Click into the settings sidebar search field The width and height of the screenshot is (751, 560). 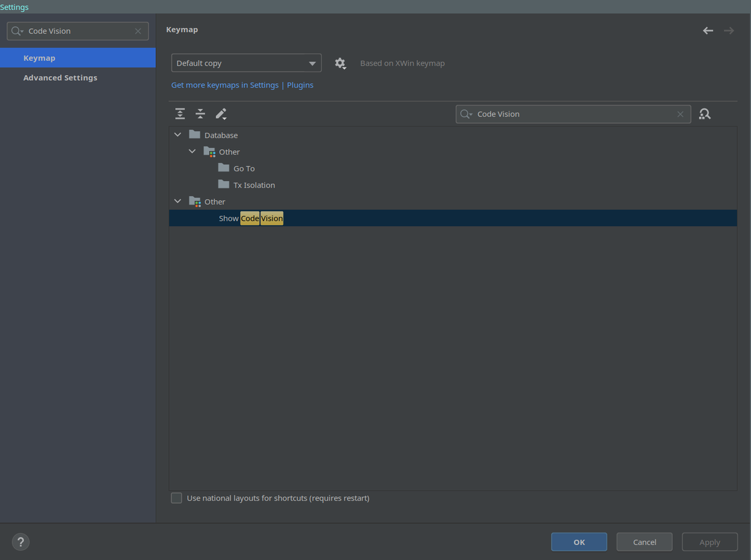point(78,31)
